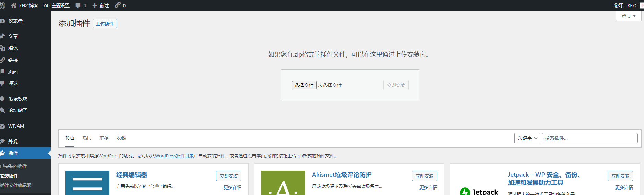The width and height of the screenshot is (644, 195).
Task: Open 更多详情 for Akismet
Action: point(428,187)
